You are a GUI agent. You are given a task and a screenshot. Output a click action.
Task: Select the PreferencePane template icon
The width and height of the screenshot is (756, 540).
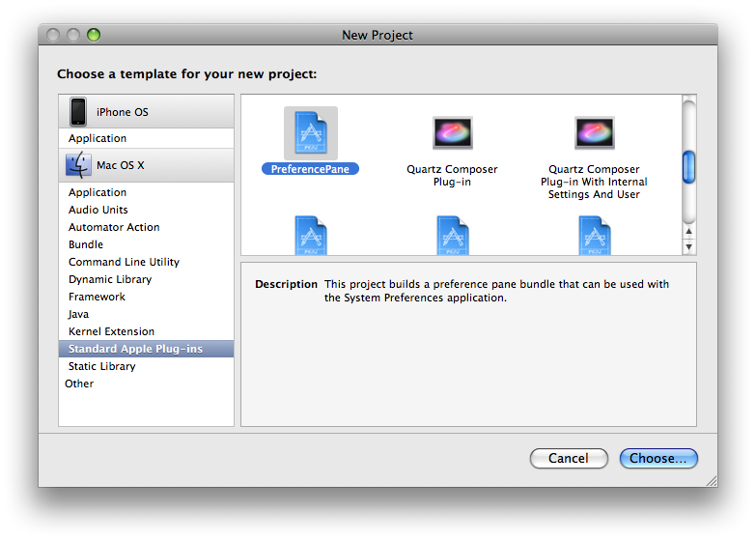311,132
